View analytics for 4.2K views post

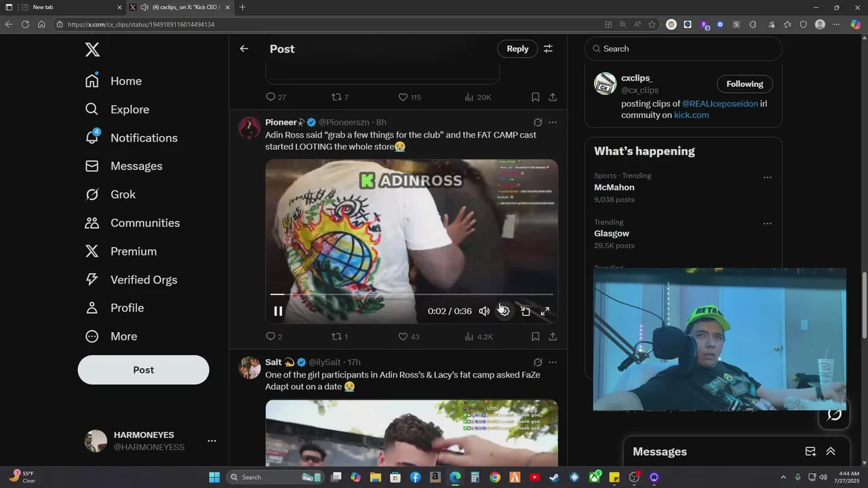tap(479, 336)
